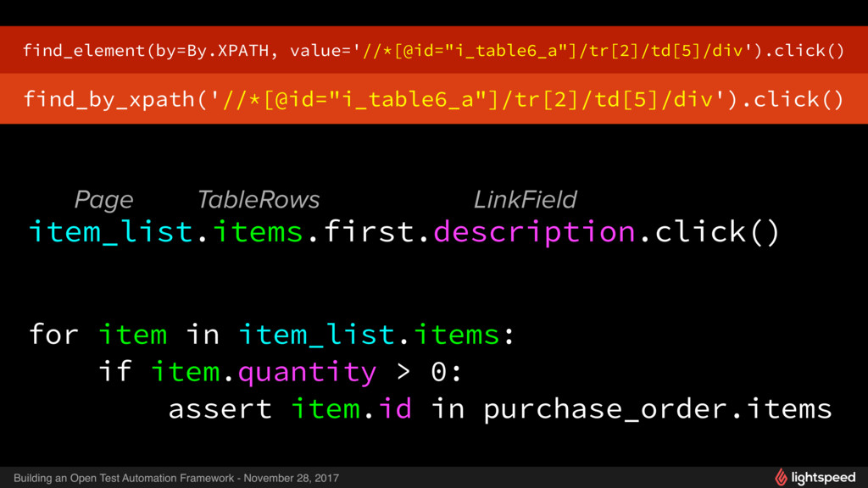Screen dimensions: 868x488
Task: Click the find_by_xpath code line
Action: click(433, 99)
